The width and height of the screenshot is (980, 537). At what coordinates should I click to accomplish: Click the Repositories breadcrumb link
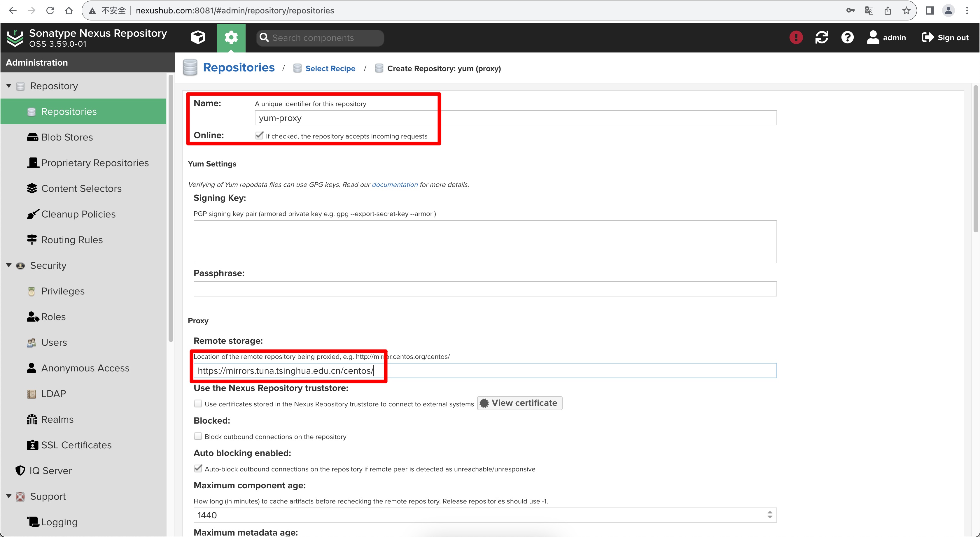(239, 67)
